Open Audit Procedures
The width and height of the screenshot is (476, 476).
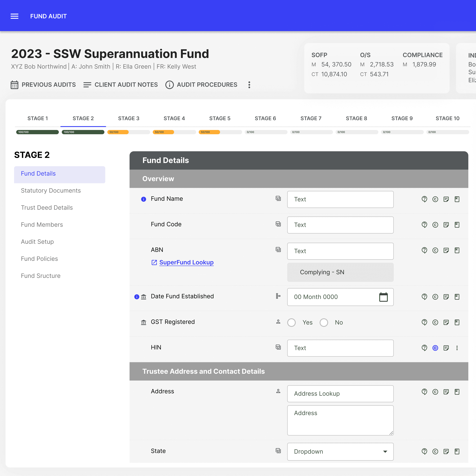click(x=201, y=85)
